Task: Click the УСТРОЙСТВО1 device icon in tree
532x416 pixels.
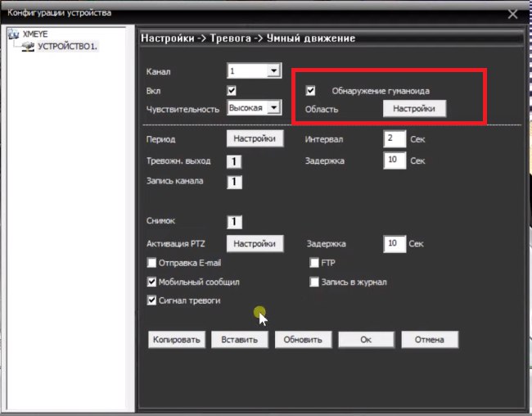Action: click(x=28, y=47)
